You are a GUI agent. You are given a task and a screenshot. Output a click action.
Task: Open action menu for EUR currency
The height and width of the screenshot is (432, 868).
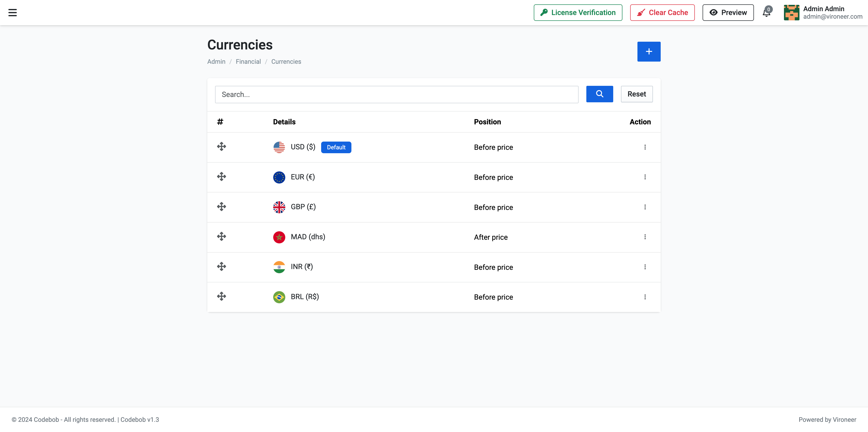[645, 177]
